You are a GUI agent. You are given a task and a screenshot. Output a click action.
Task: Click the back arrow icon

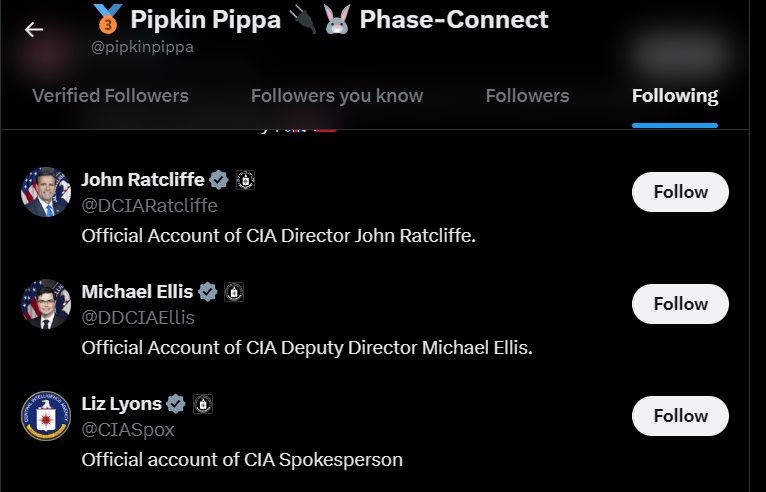[34, 29]
